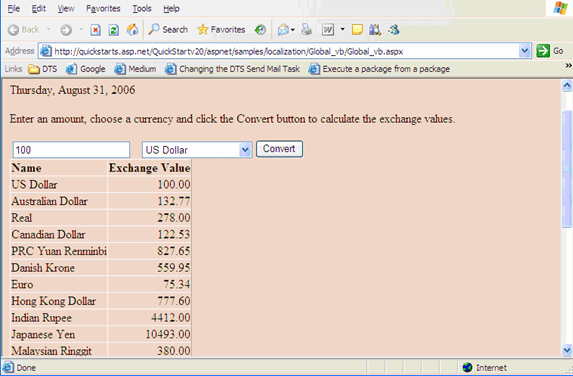Click the page icon in address bar
Screen dimensions: 573x376
click(45, 51)
